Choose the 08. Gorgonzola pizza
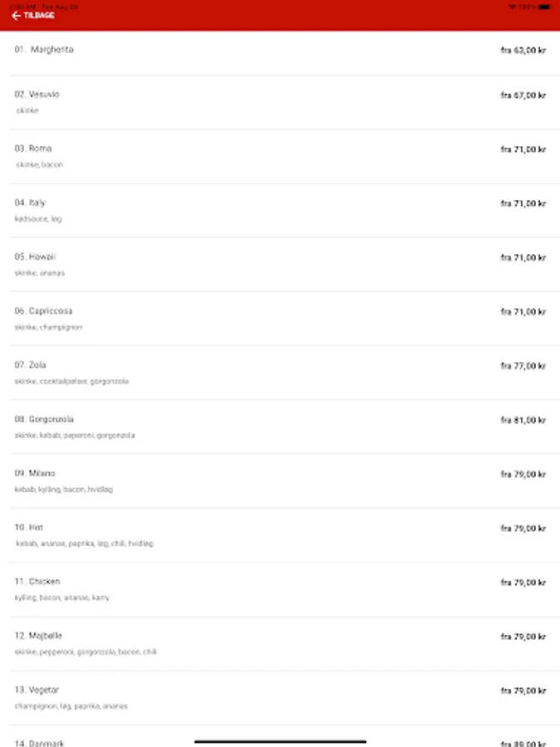 coord(285,427)
